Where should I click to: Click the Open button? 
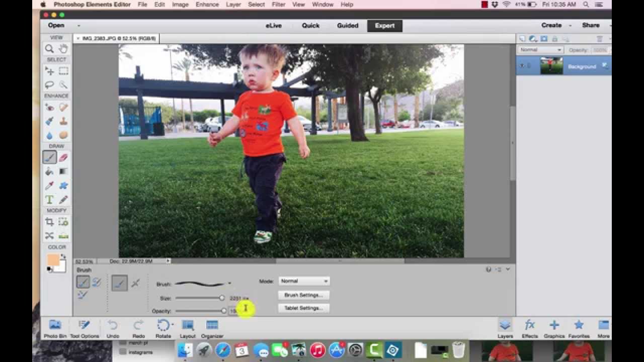tap(56, 26)
